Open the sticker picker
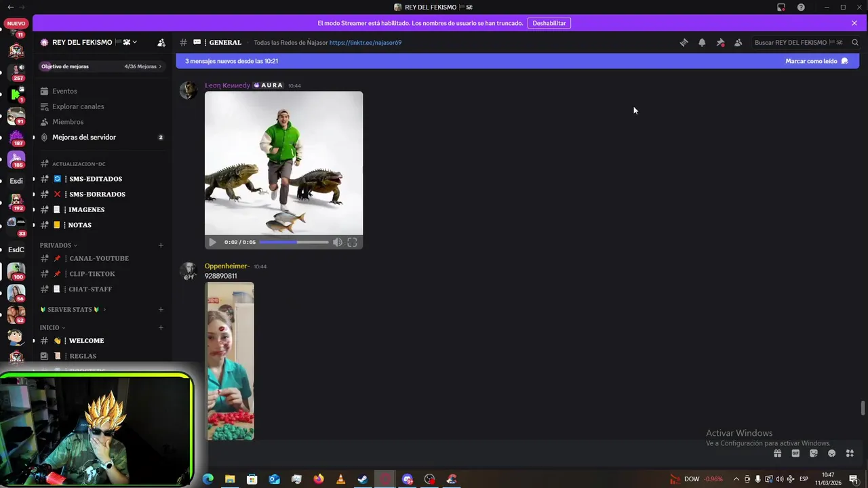 [814, 453]
